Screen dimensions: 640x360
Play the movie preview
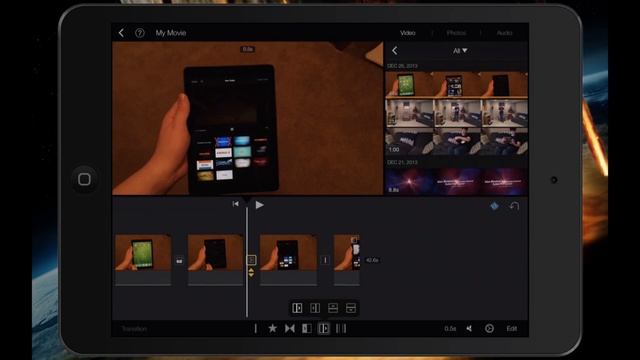259,204
